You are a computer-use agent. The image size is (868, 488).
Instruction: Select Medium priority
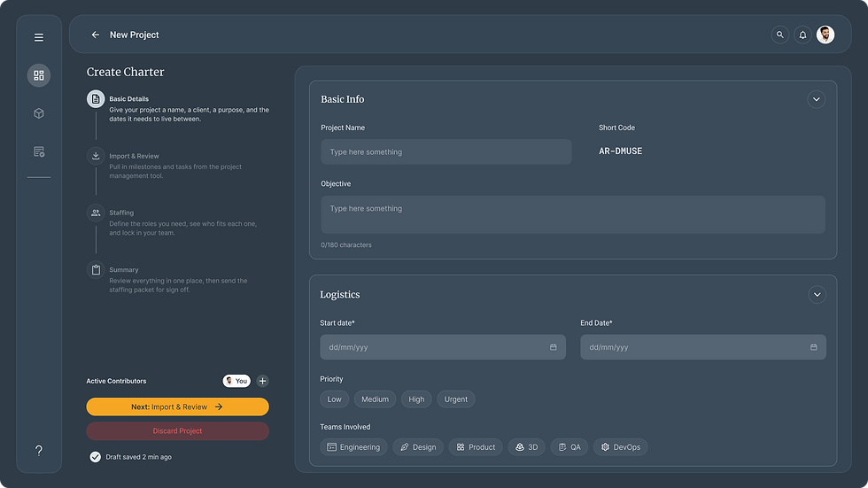click(375, 399)
